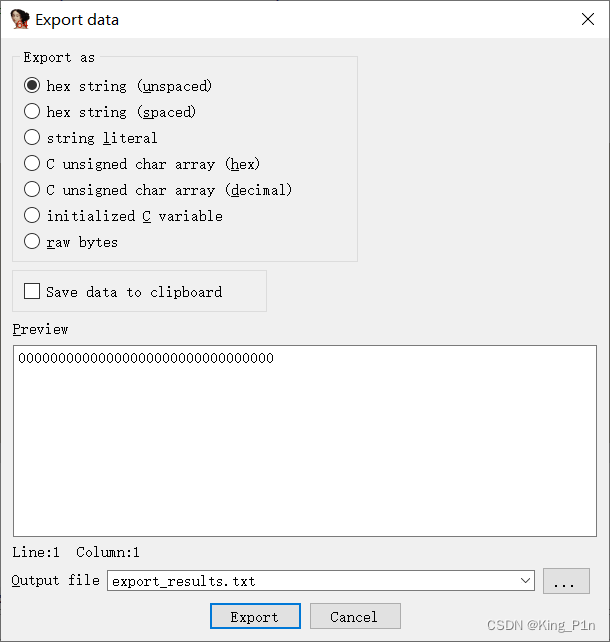Click the Preview label
The width and height of the screenshot is (610, 642).
[x=40, y=329]
